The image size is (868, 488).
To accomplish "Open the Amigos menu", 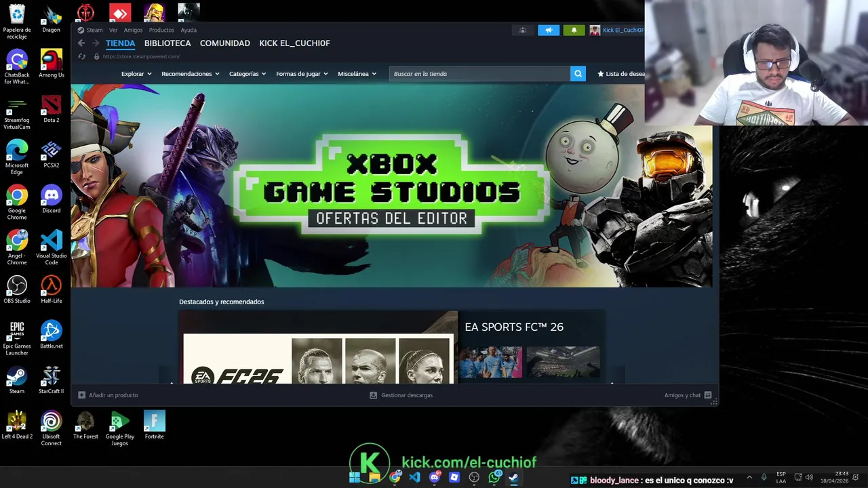I will coord(133,30).
